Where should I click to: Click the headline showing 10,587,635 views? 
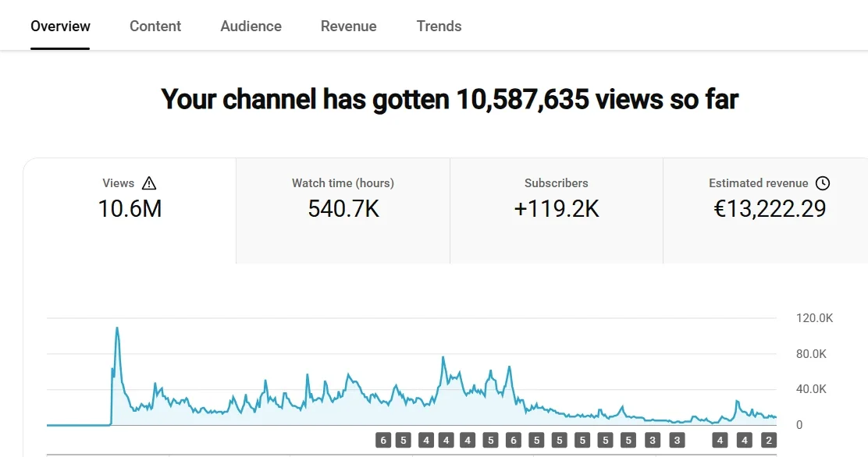(450, 100)
